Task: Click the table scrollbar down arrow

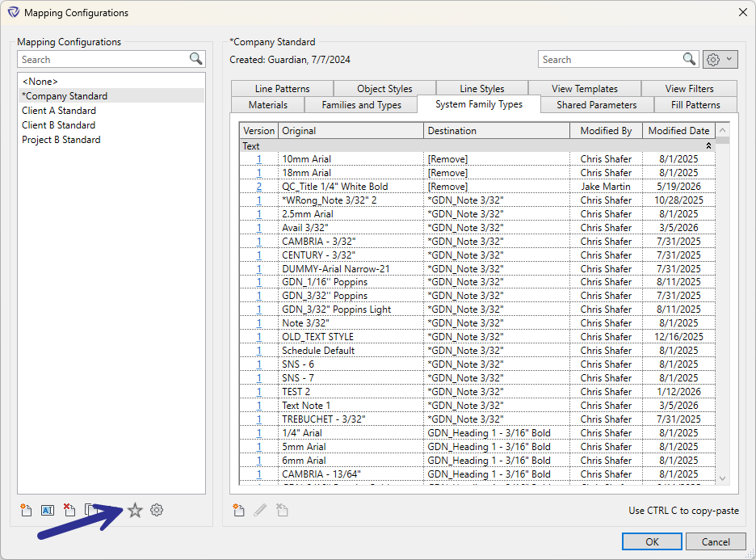Action: tap(722, 478)
